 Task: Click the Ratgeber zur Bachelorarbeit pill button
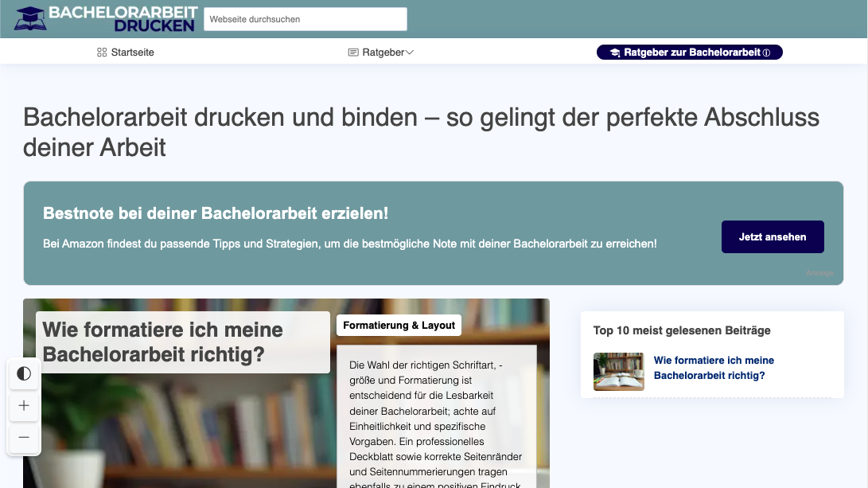pos(689,52)
